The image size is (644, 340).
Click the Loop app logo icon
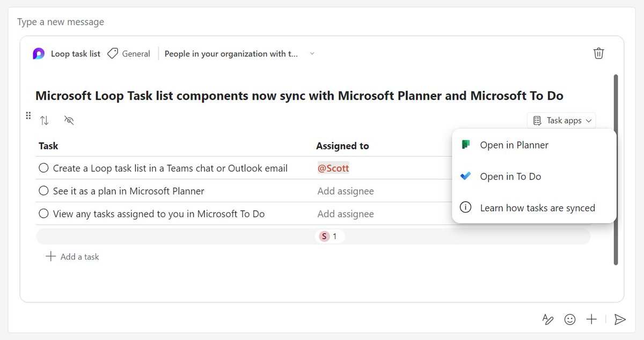pos(39,54)
